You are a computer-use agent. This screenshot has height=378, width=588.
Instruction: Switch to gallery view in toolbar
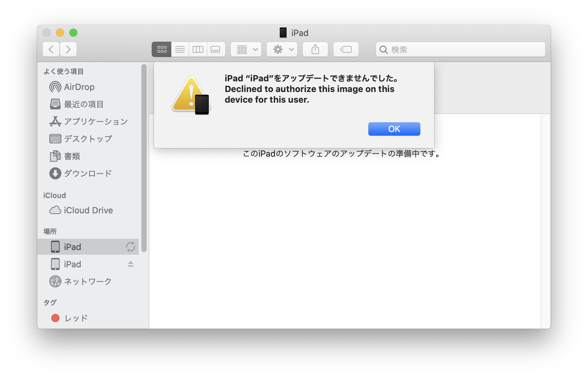click(216, 49)
